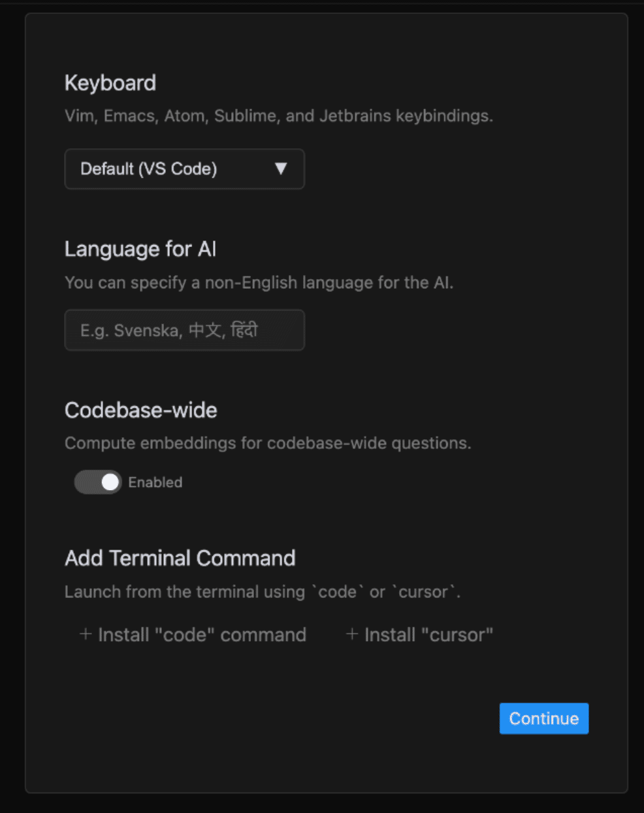This screenshot has height=813, width=644.
Task: Click the non-English language description text
Action: tap(259, 282)
